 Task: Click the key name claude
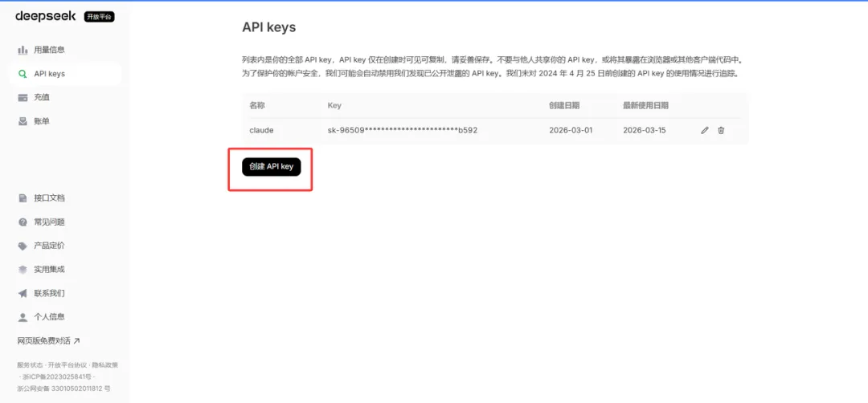click(x=261, y=131)
